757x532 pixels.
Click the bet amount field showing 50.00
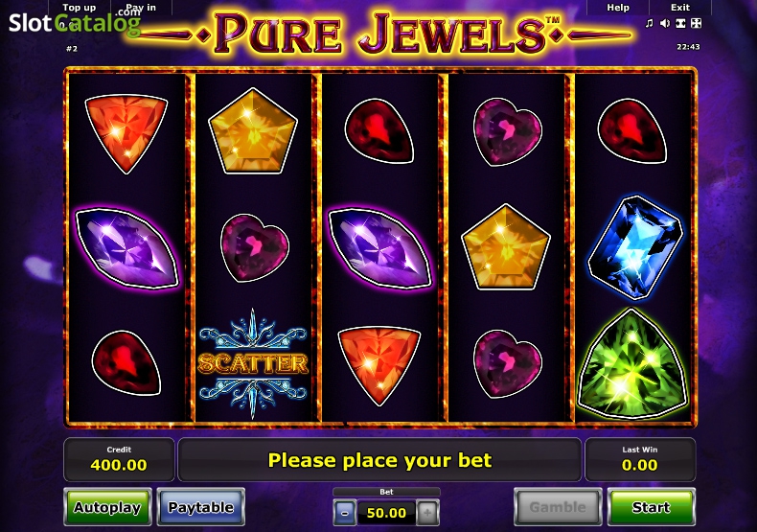coord(386,513)
